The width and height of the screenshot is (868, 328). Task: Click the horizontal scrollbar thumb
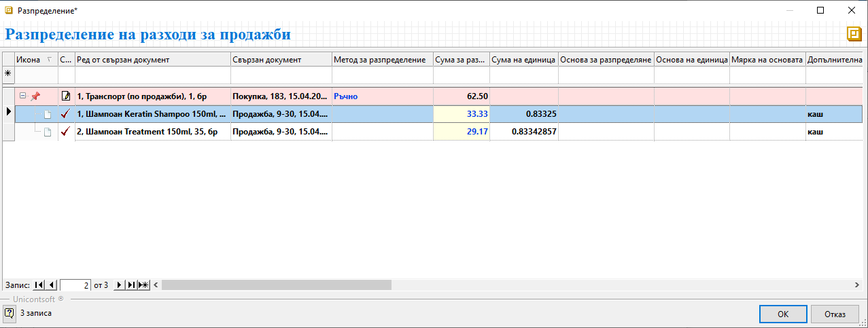click(276, 285)
